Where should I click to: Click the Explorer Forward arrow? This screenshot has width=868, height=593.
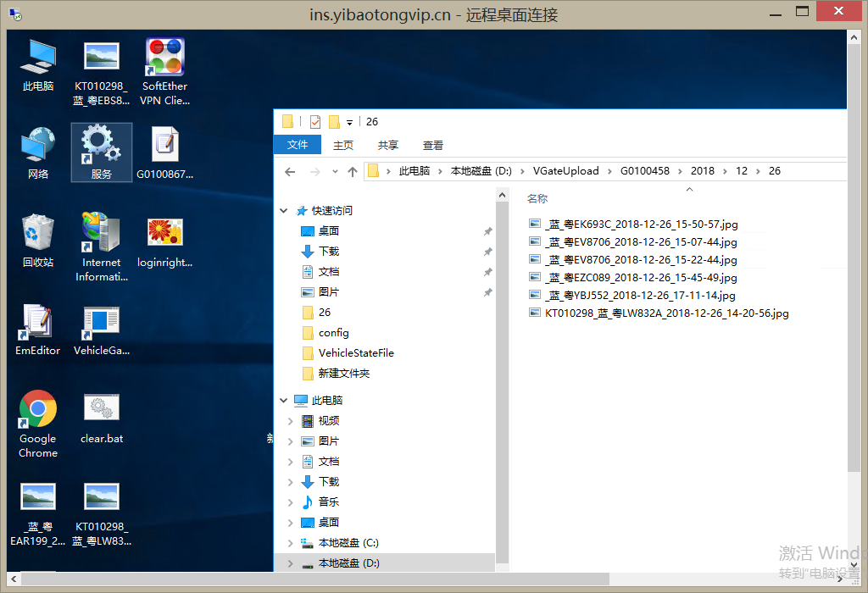click(315, 172)
